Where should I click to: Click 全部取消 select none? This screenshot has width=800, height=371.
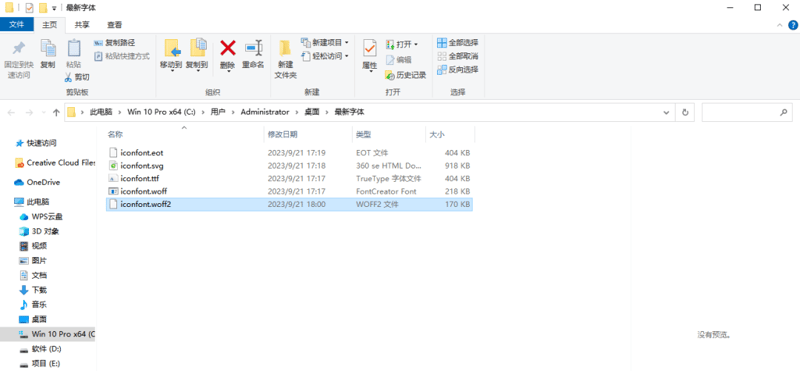pos(458,56)
